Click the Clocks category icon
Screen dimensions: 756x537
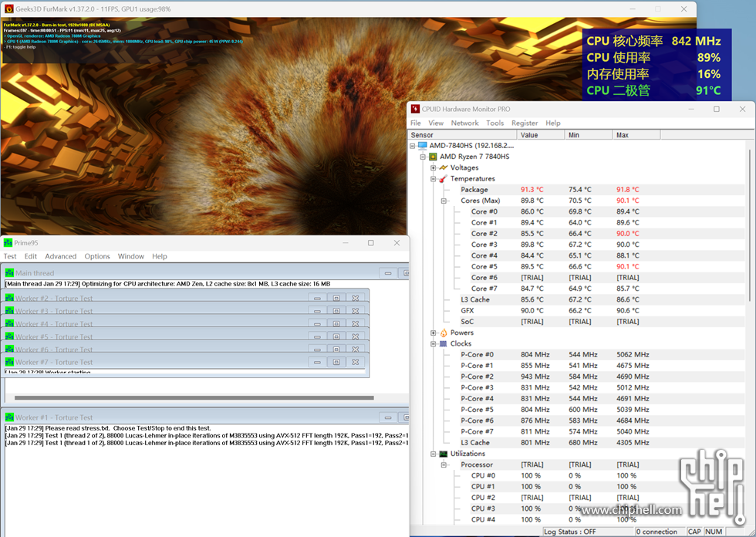tap(444, 343)
